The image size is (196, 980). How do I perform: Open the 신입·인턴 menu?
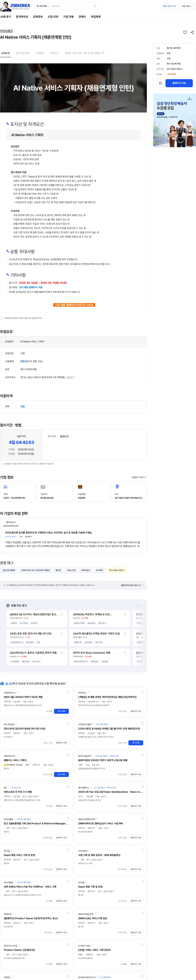[53, 17]
